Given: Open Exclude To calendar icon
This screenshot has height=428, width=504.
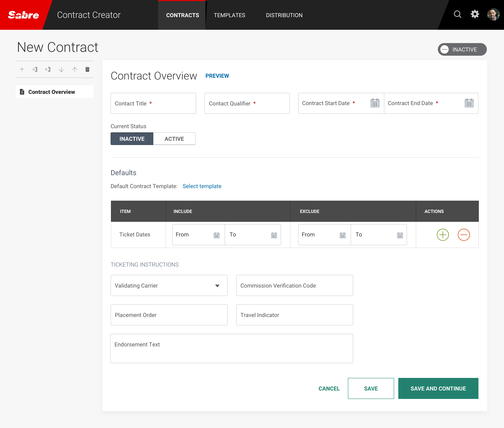Looking at the screenshot, I should [400, 235].
